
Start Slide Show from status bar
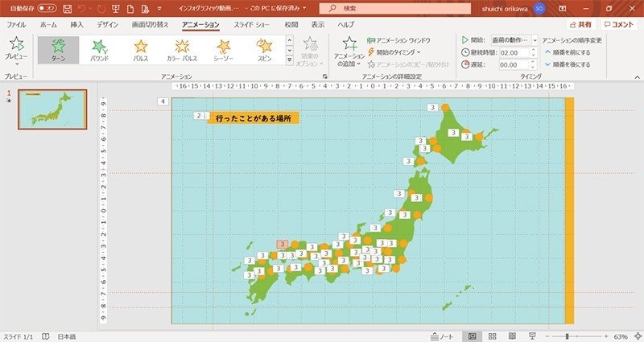[532, 336]
